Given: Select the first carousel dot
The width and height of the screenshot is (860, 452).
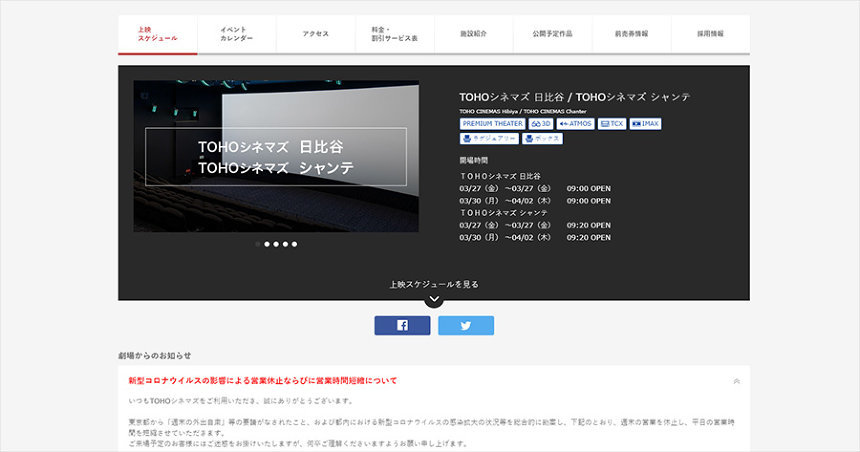Looking at the screenshot, I should tap(258, 244).
